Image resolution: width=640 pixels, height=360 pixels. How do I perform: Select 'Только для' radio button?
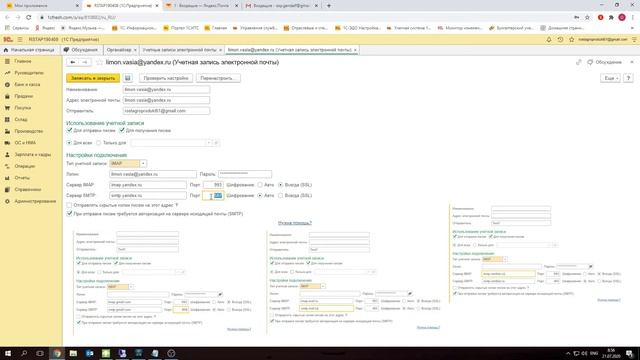98,143
